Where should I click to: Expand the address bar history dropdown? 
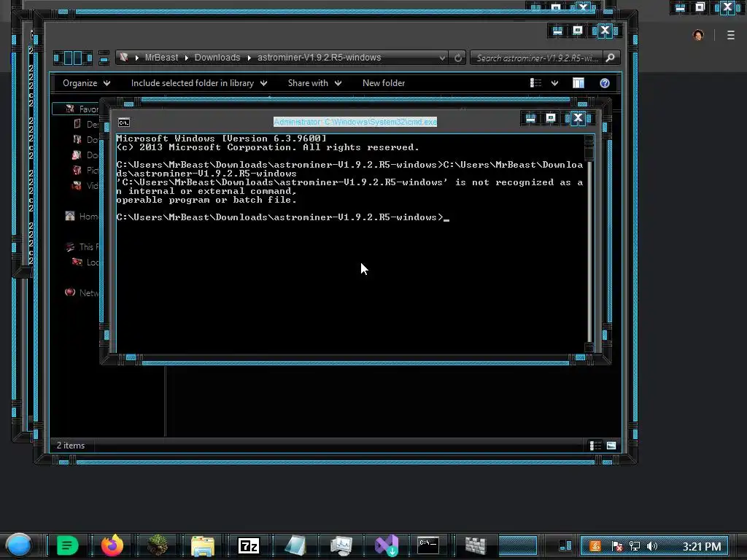[442, 58]
